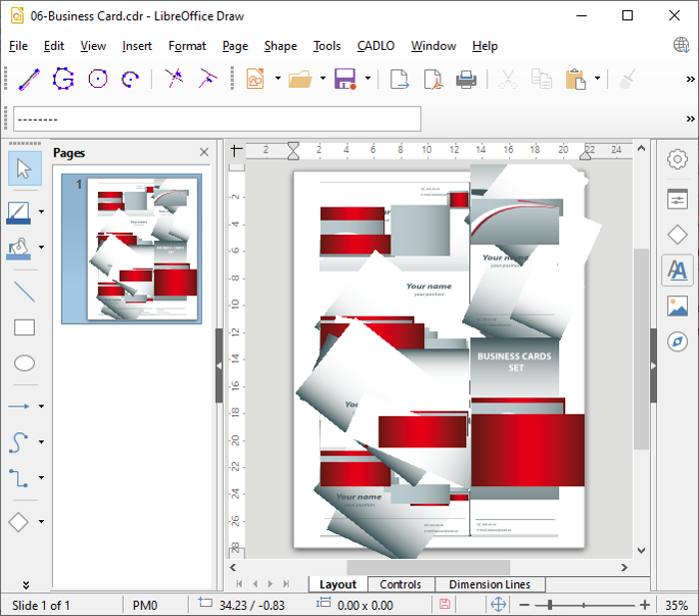Open the Gallery sidebar panel
The height and width of the screenshot is (616, 699).
coord(677,306)
